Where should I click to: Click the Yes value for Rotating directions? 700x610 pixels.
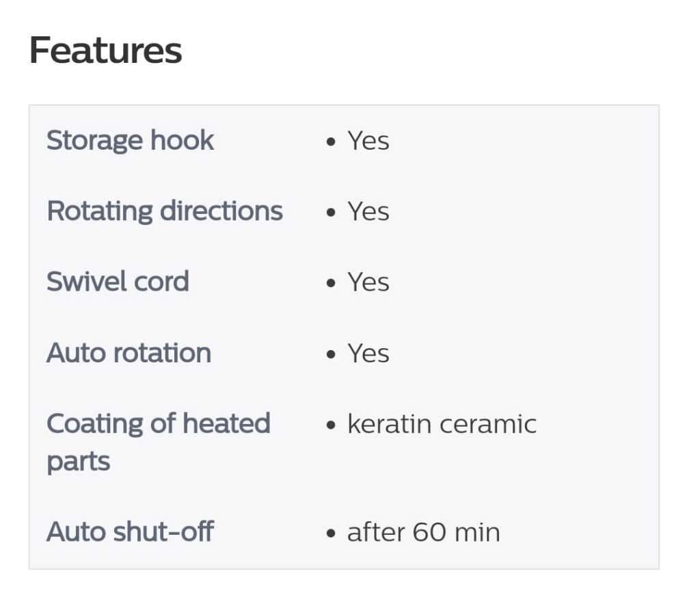pos(368,211)
